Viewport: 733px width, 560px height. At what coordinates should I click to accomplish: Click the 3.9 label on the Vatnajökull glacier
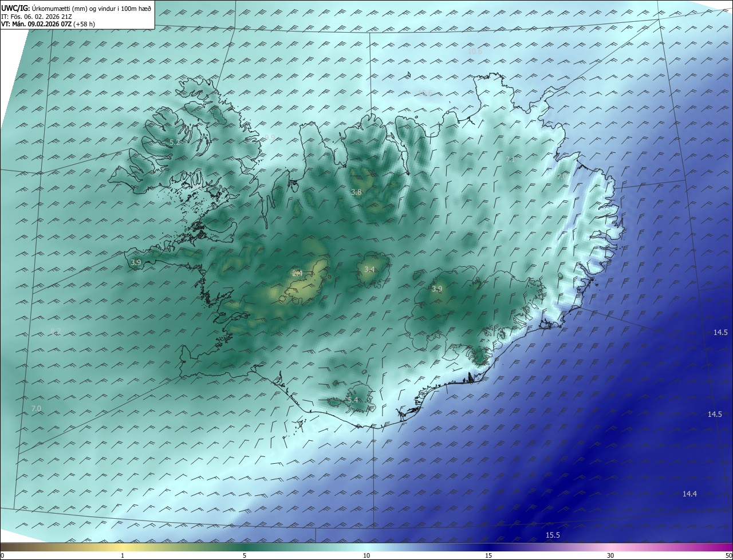[x=437, y=289]
